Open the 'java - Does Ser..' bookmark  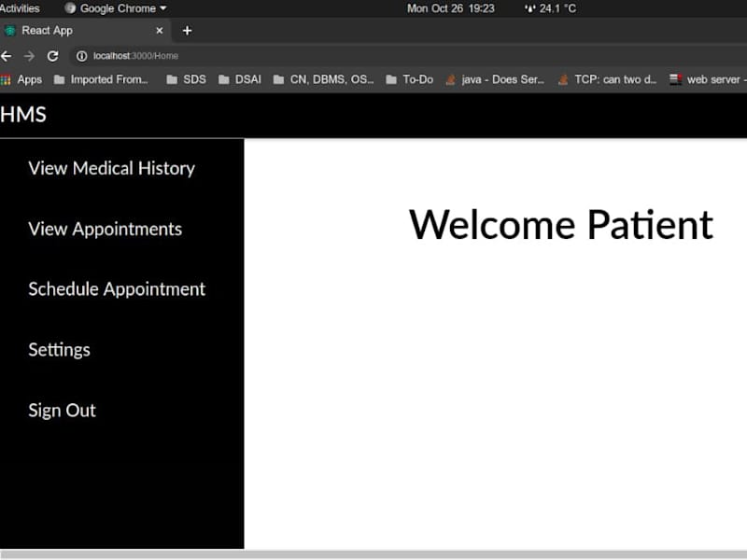coord(495,79)
